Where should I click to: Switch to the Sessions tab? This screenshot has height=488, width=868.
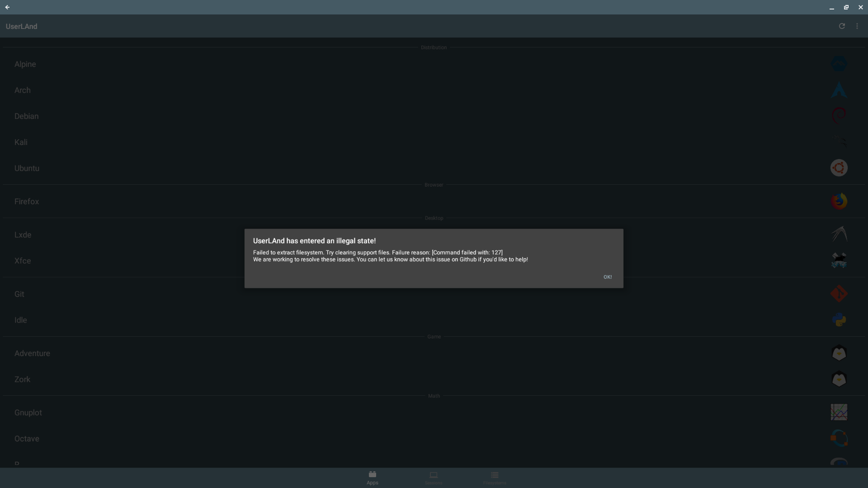click(434, 478)
